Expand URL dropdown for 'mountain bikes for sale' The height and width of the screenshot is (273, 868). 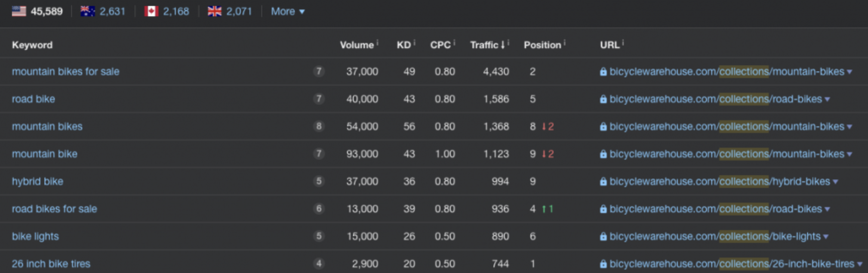pyautogui.click(x=850, y=72)
